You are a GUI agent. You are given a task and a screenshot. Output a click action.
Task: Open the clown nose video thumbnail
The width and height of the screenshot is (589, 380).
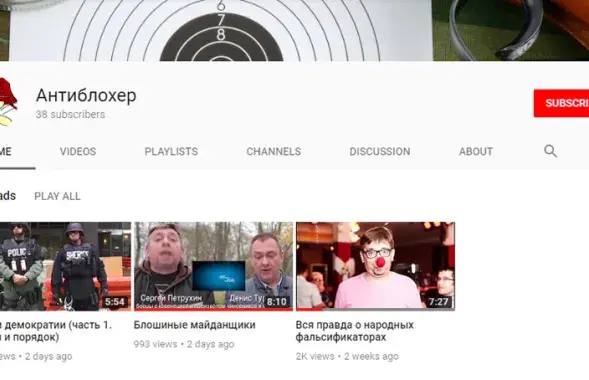click(x=375, y=266)
